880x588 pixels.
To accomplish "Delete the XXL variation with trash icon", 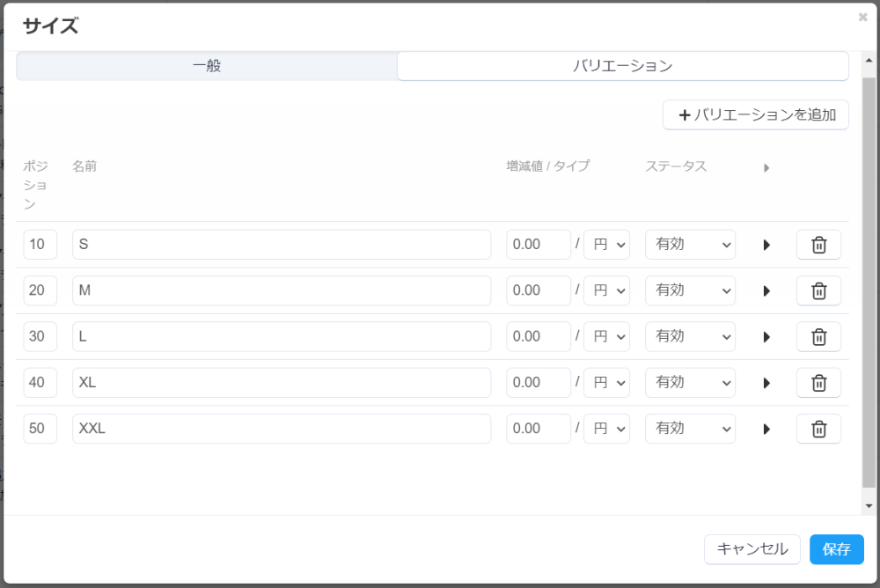I will coord(818,429).
